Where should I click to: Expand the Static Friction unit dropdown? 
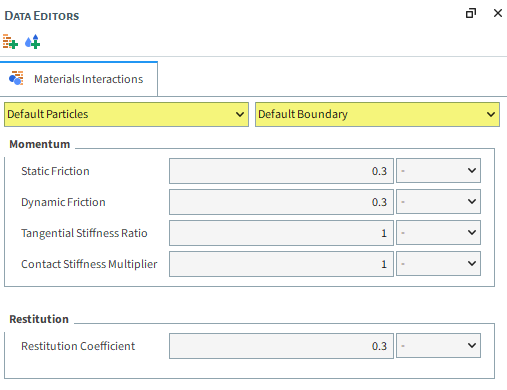pyautogui.click(x=438, y=171)
